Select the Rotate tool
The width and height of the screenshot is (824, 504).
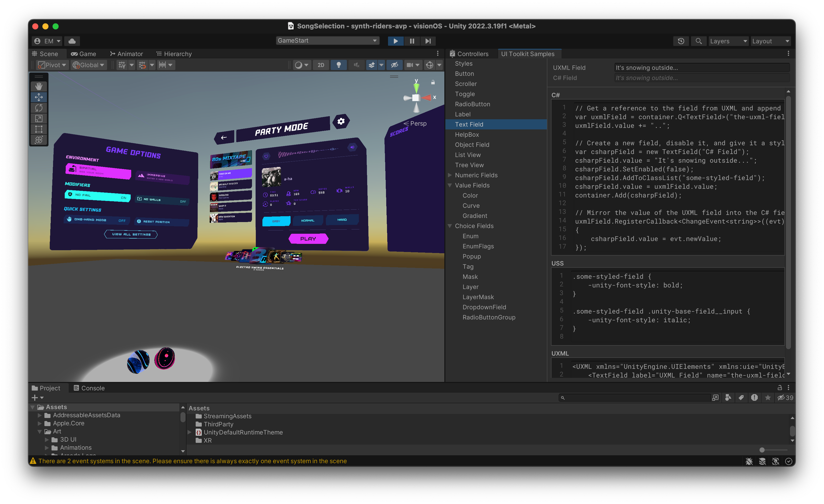click(39, 108)
